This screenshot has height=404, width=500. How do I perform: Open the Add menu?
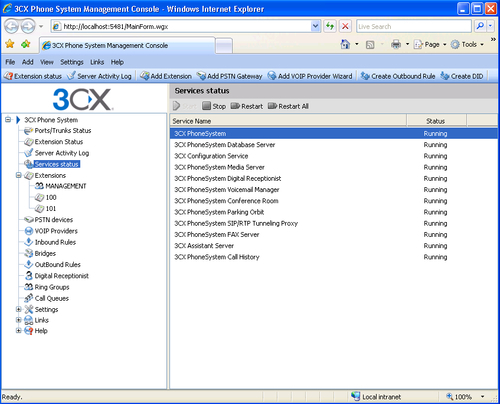click(28, 62)
